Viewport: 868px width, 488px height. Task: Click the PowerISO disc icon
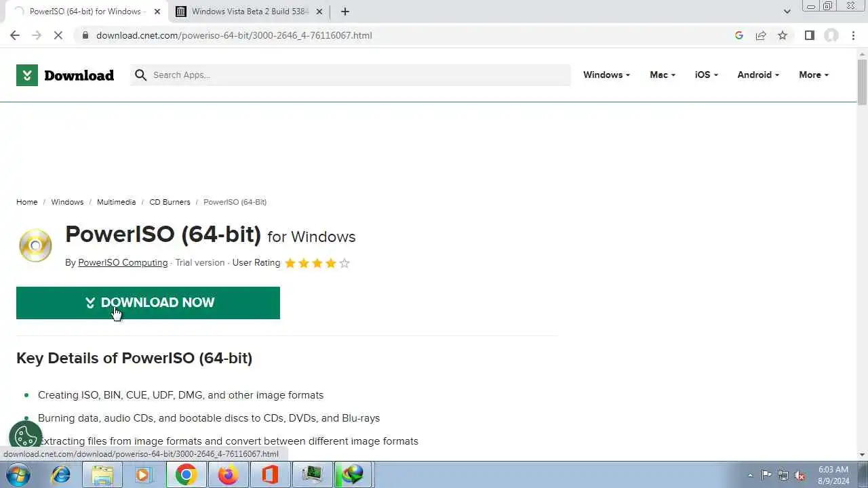[35, 245]
